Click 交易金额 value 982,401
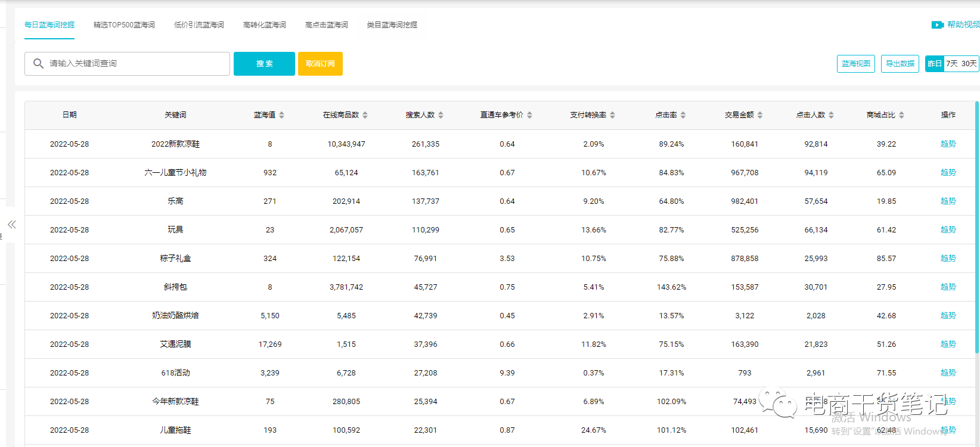Viewport: 980px width, 447px height. coord(745,201)
